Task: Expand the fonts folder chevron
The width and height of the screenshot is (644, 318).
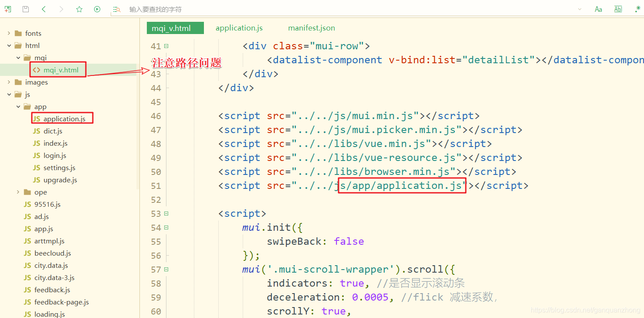Action: (x=9, y=33)
